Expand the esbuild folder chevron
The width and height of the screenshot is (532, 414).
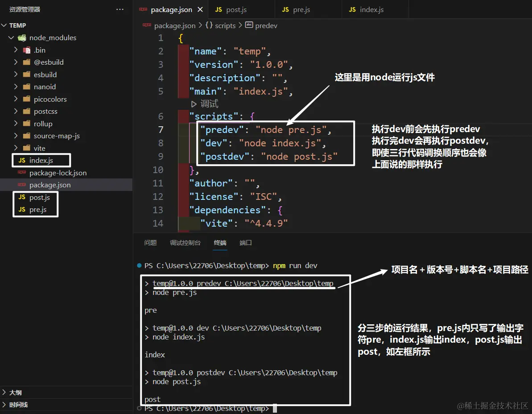point(16,75)
